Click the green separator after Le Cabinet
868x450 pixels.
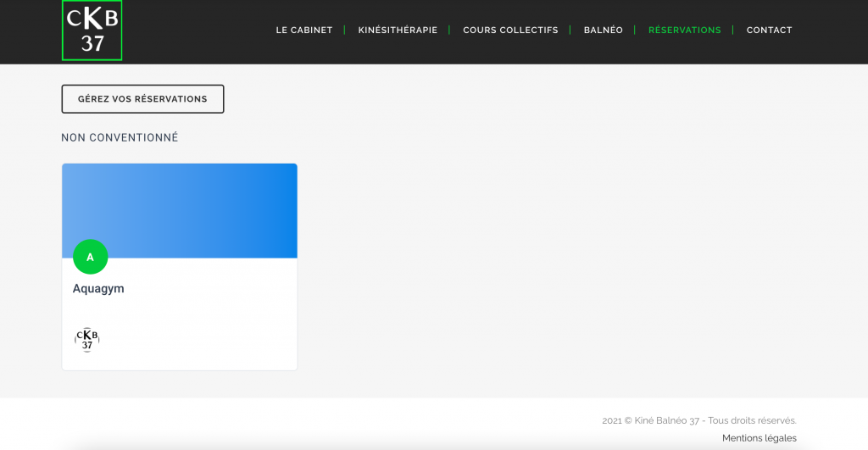click(345, 31)
